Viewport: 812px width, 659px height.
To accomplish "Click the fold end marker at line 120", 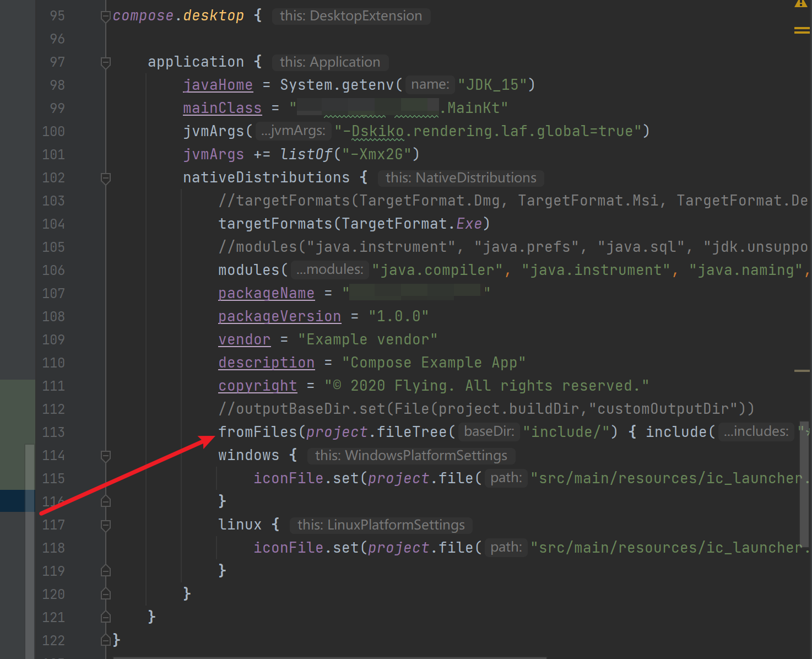I will click(105, 593).
